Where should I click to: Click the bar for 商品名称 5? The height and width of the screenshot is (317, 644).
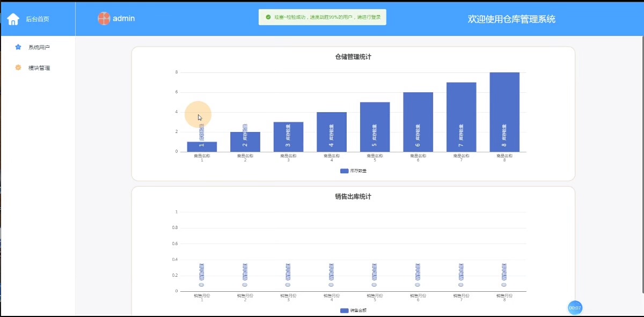click(x=375, y=127)
